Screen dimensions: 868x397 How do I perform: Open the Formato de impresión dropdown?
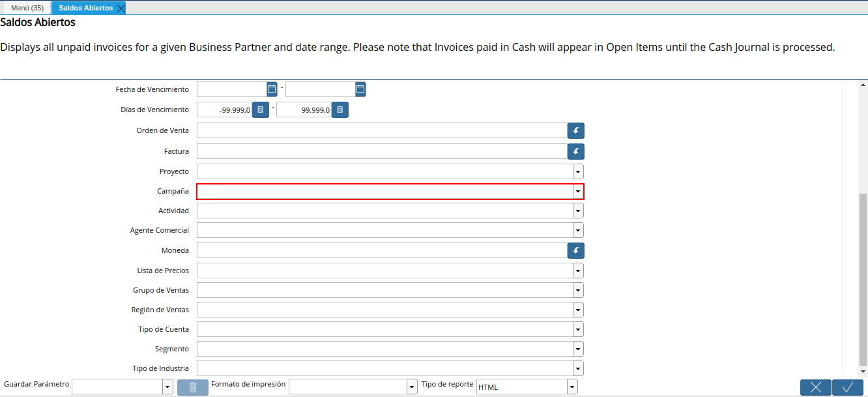click(x=412, y=387)
